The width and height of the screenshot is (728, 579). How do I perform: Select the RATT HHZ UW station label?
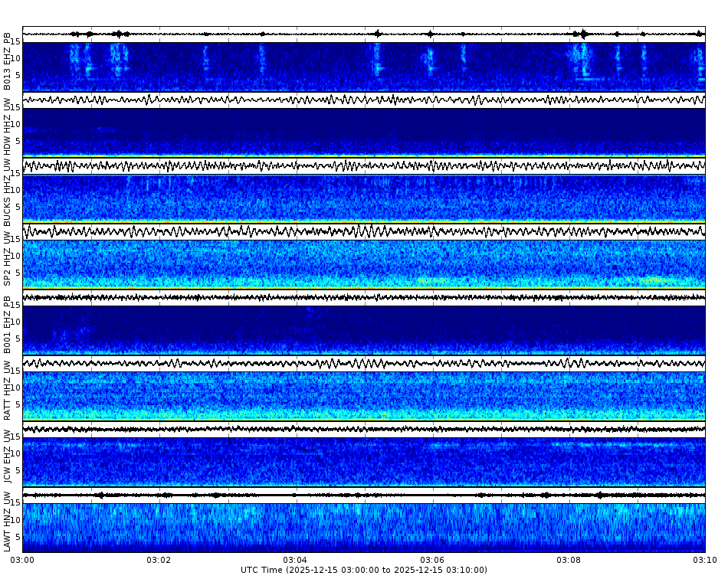[7, 391]
